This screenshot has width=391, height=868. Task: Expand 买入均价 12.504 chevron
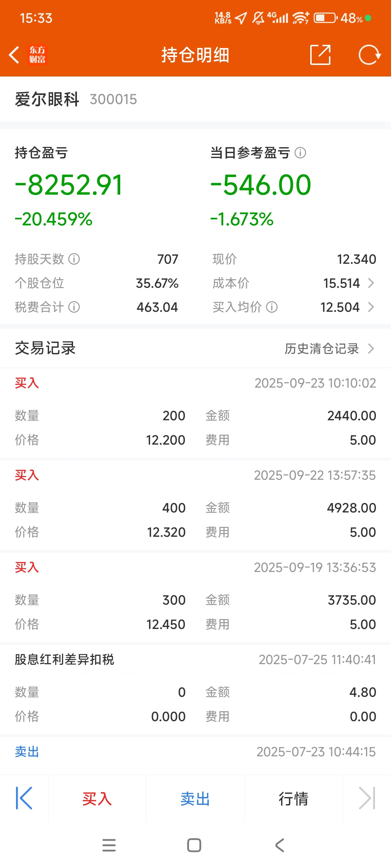tap(371, 307)
